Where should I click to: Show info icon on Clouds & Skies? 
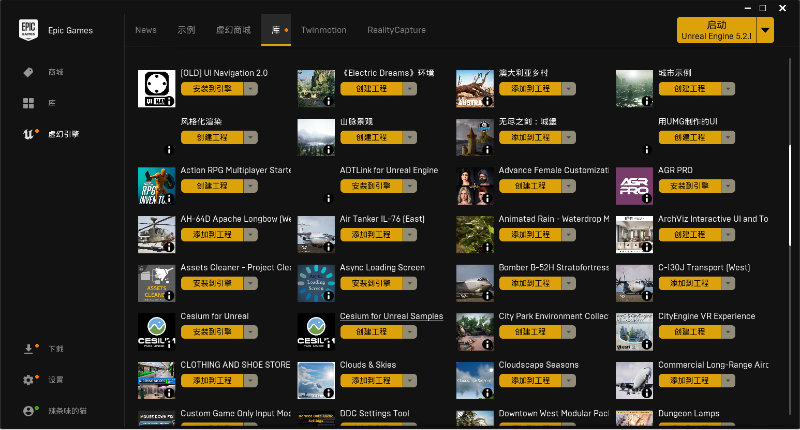pos(329,393)
